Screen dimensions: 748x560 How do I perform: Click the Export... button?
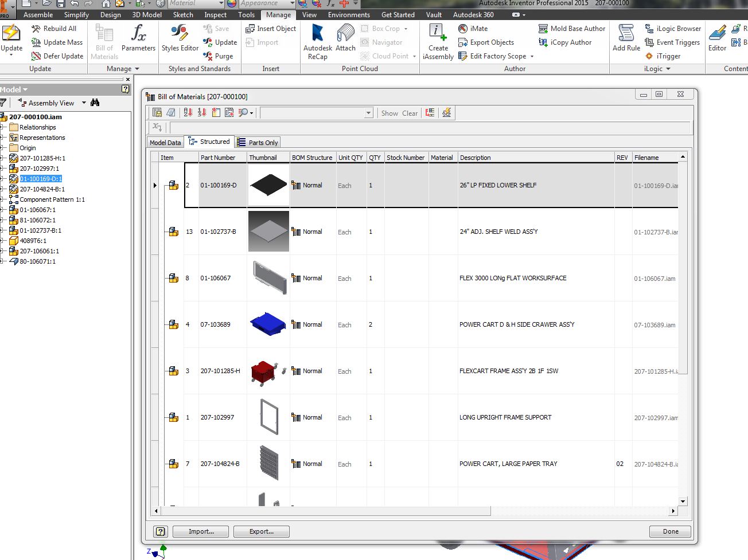click(x=261, y=531)
